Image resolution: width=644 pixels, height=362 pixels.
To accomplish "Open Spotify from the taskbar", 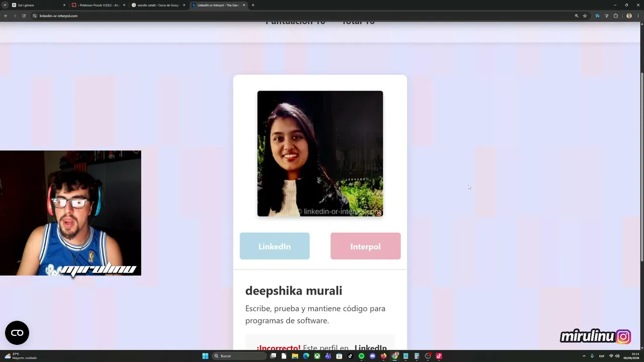I will click(x=361, y=356).
